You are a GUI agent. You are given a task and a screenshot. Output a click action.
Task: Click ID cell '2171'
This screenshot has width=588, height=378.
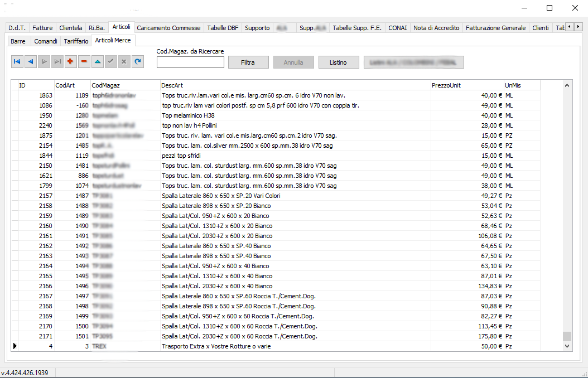(36, 336)
